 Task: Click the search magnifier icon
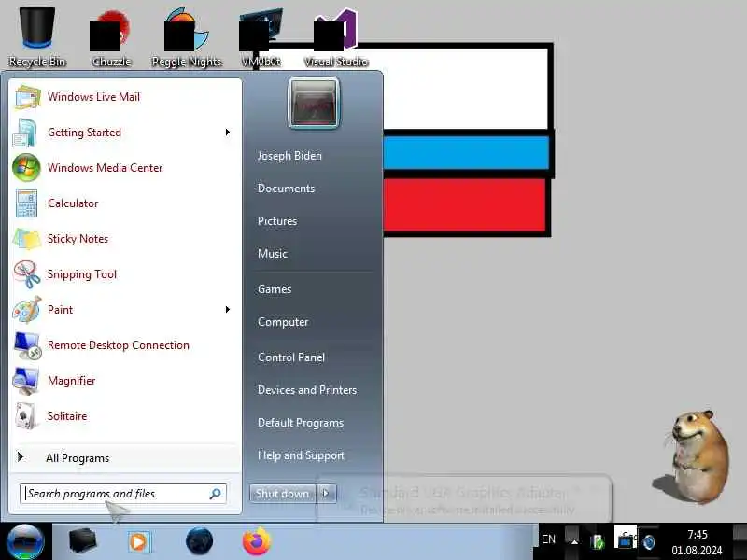coord(216,494)
